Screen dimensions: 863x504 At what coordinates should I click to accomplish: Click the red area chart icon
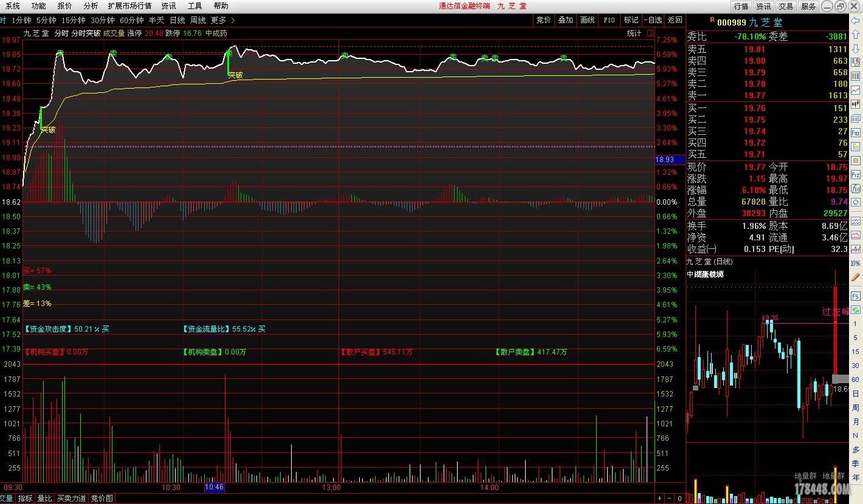pyautogui.click(x=856, y=234)
